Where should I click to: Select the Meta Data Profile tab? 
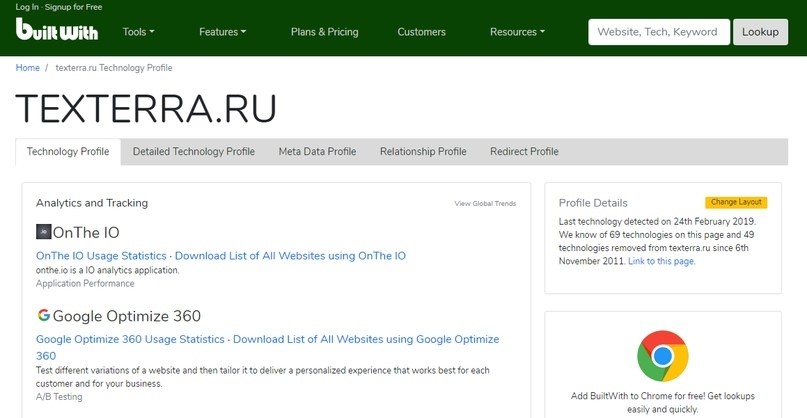[x=317, y=152]
